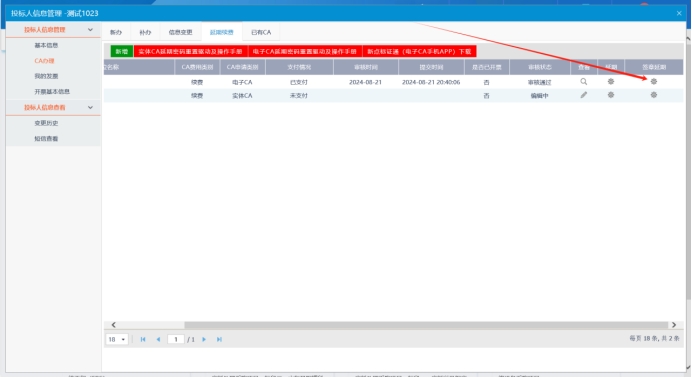This screenshot has height=378, width=692.
Task: Open the page size dropdown showing 18
Action: pyautogui.click(x=117, y=339)
